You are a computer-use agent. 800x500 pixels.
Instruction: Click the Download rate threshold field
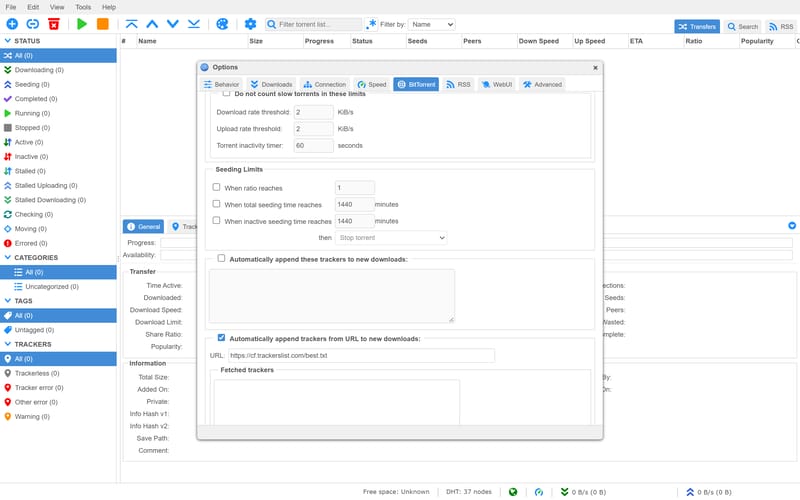pyautogui.click(x=313, y=112)
